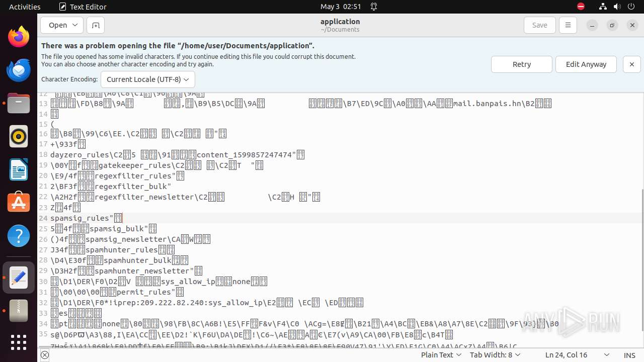The width and height of the screenshot is (644, 362).
Task: Open the hamburger menu
Action: (x=568, y=25)
